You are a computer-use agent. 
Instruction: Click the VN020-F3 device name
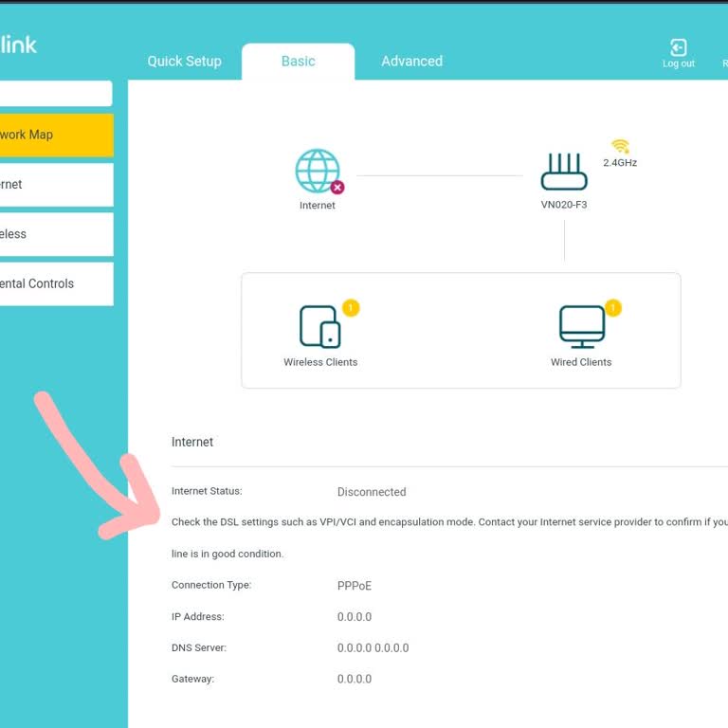(564, 205)
